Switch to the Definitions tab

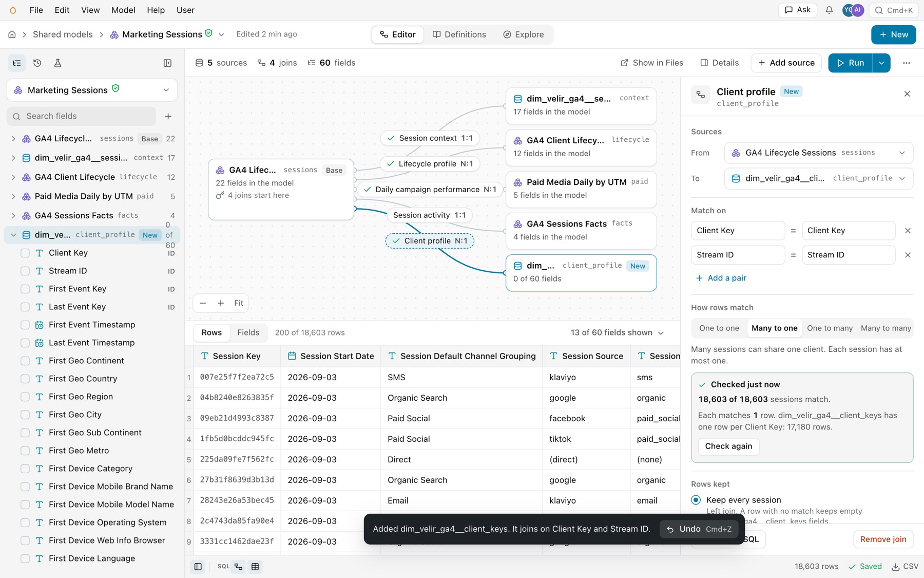tap(459, 34)
